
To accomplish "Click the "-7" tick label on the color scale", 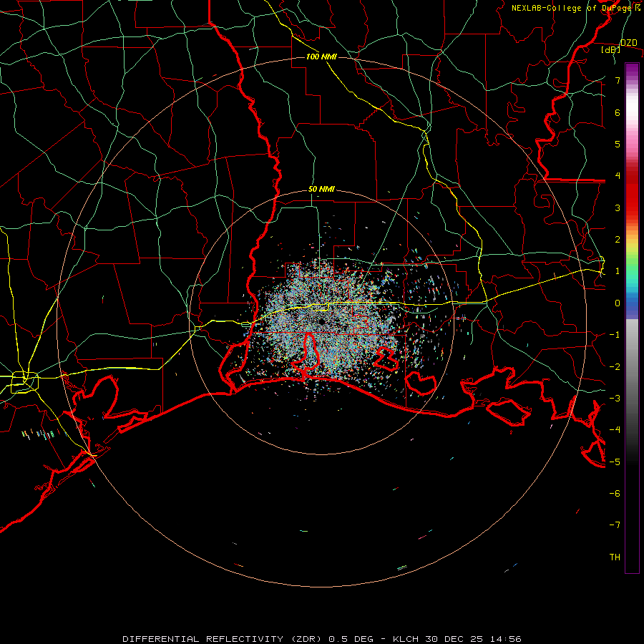I will (x=615, y=525).
